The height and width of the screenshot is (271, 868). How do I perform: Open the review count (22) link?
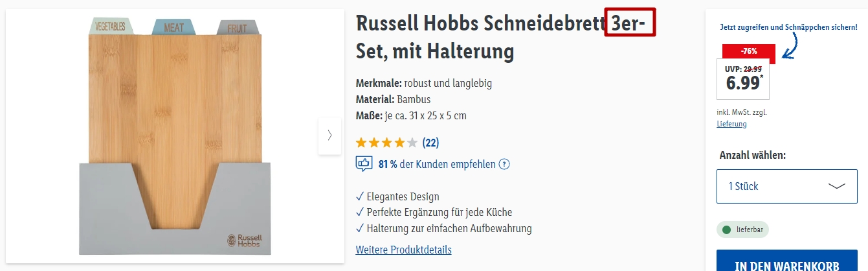(x=430, y=142)
